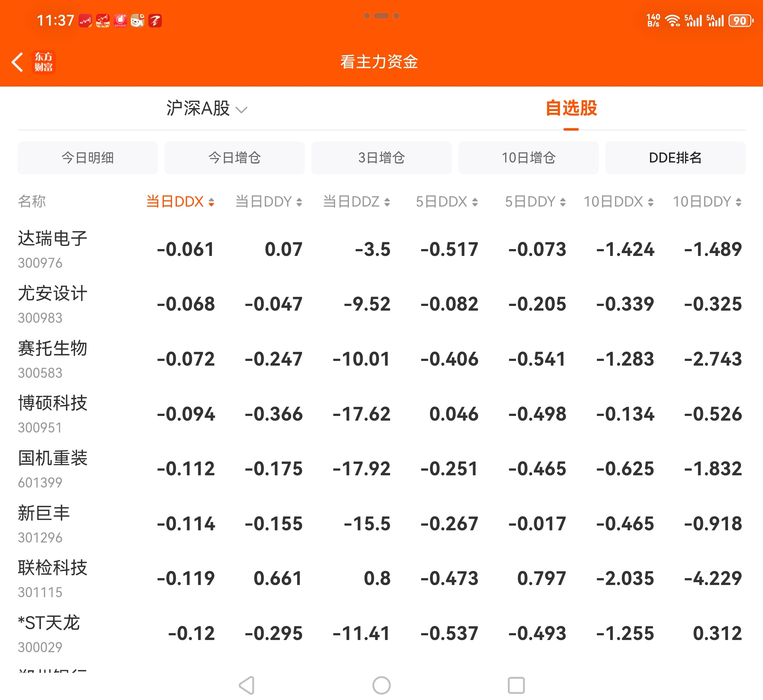Select the DDE排名 tab
Image resolution: width=763 pixels, height=700 pixels.
click(675, 158)
